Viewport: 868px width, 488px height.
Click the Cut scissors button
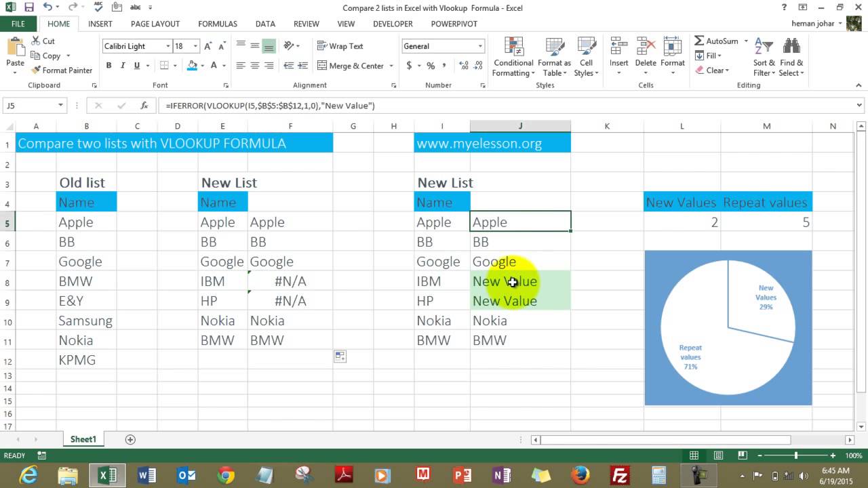click(43, 41)
